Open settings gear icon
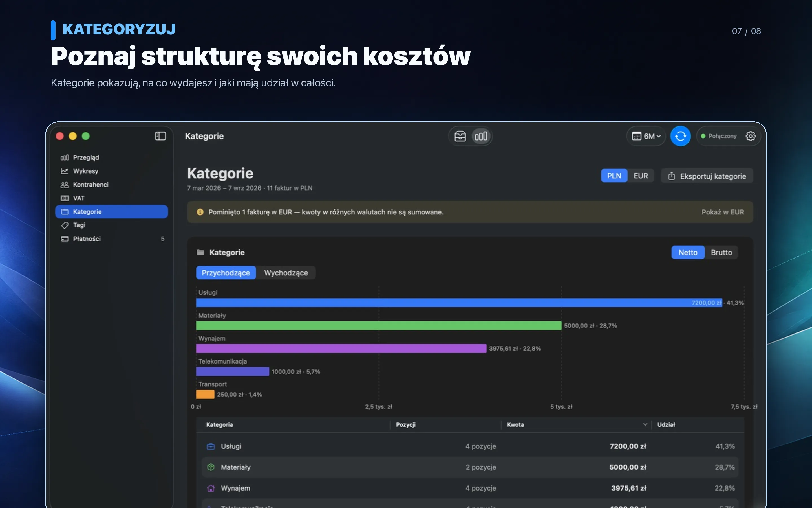Image resolution: width=812 pixels, height=508 pixels. 750,136
